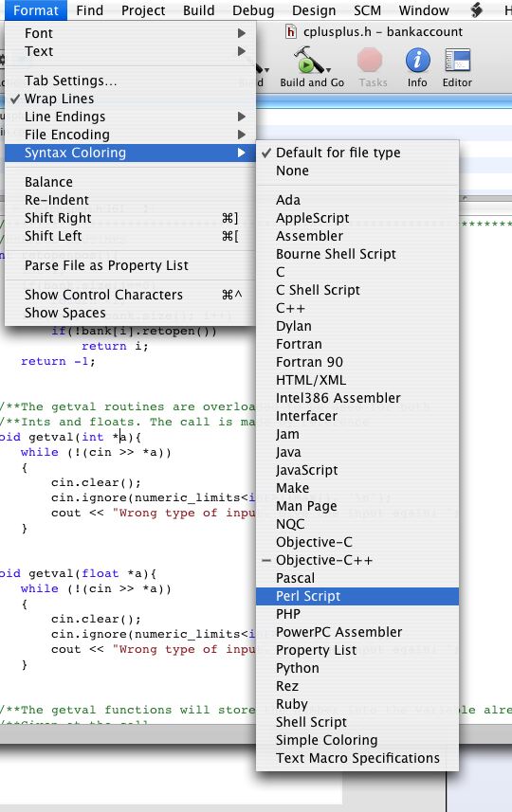Open the Design menu
This screenshot has width=512, height=812.
pyautogui.click(x=314, y=10)
